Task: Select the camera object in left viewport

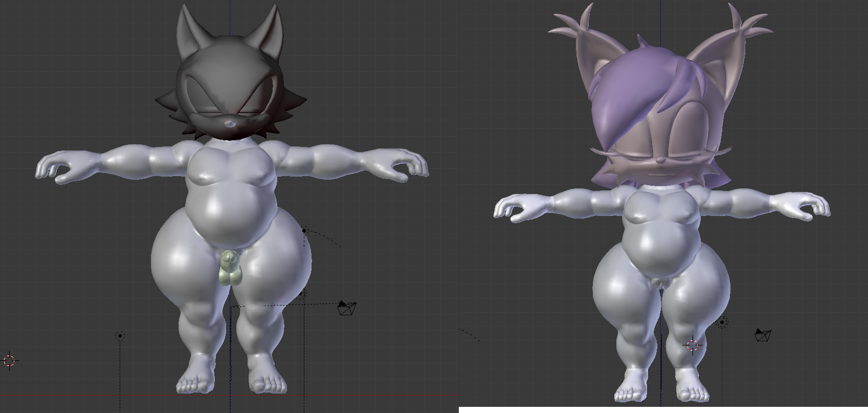Action: coord(347,308)
